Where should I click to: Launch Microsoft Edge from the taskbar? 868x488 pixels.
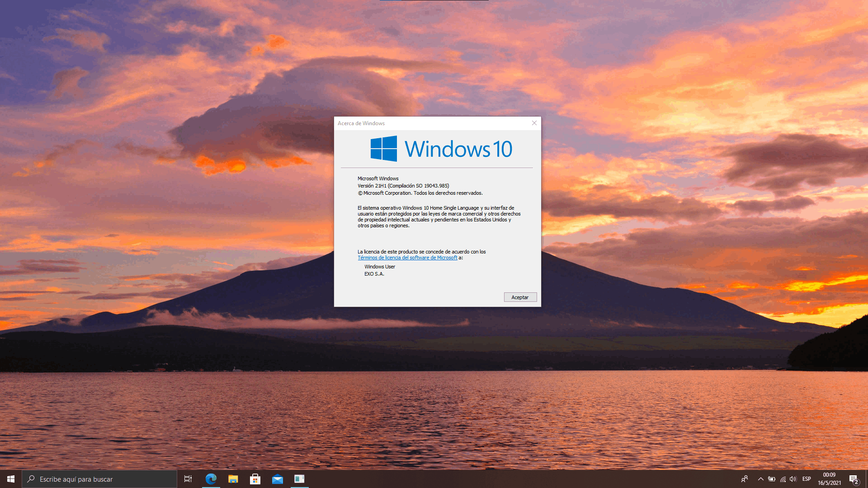tap(211, 479)
